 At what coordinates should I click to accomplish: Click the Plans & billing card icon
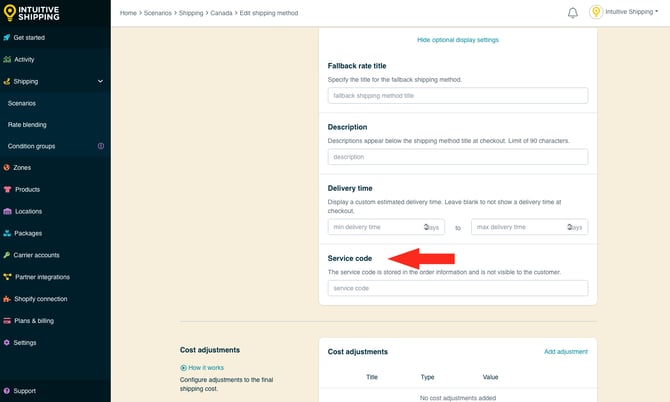(7, 320)
